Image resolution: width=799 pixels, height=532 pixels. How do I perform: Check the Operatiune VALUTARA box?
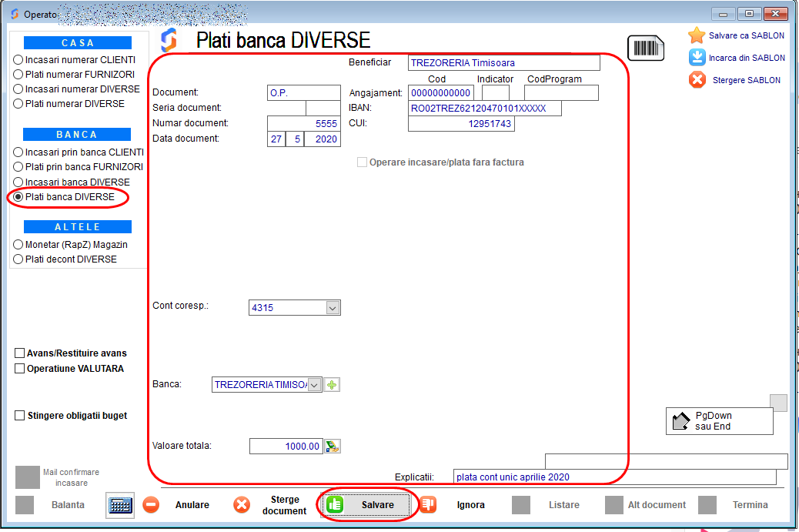click(20, 369)
